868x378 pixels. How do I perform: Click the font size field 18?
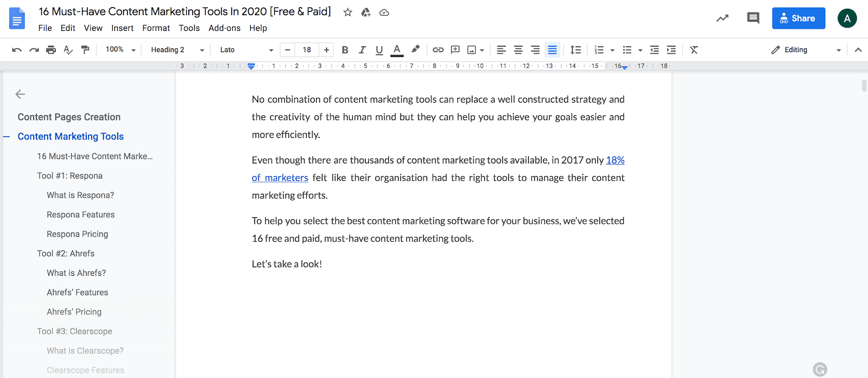click(307, 50)
